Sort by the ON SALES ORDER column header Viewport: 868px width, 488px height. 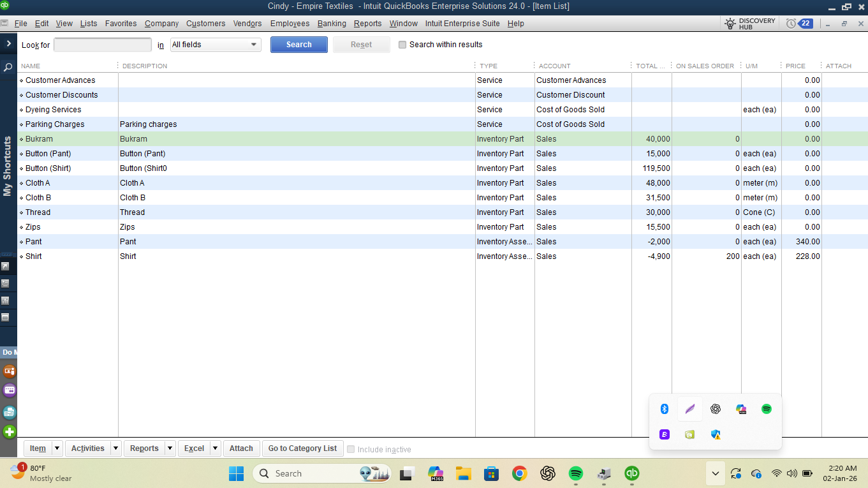706,66
